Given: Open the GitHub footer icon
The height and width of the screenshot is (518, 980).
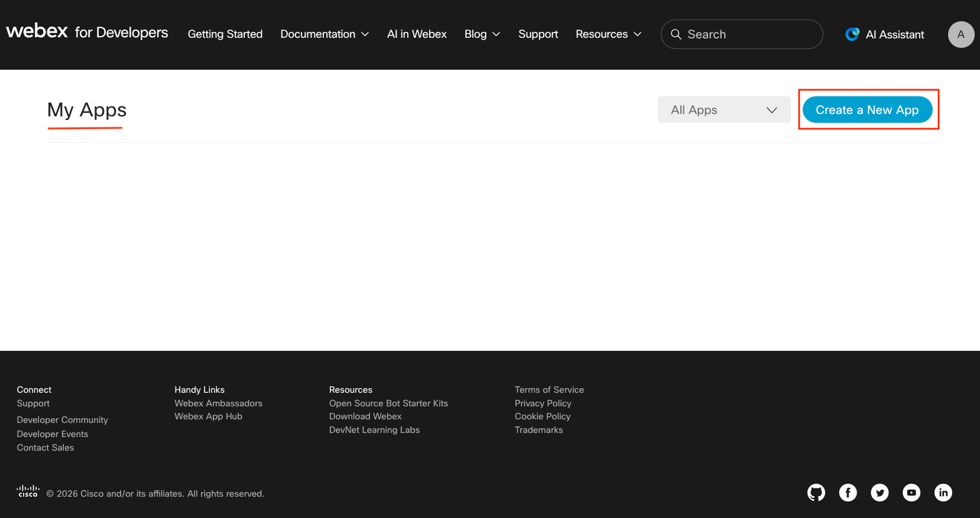Looking at the screenshot, I should point(816,493).
